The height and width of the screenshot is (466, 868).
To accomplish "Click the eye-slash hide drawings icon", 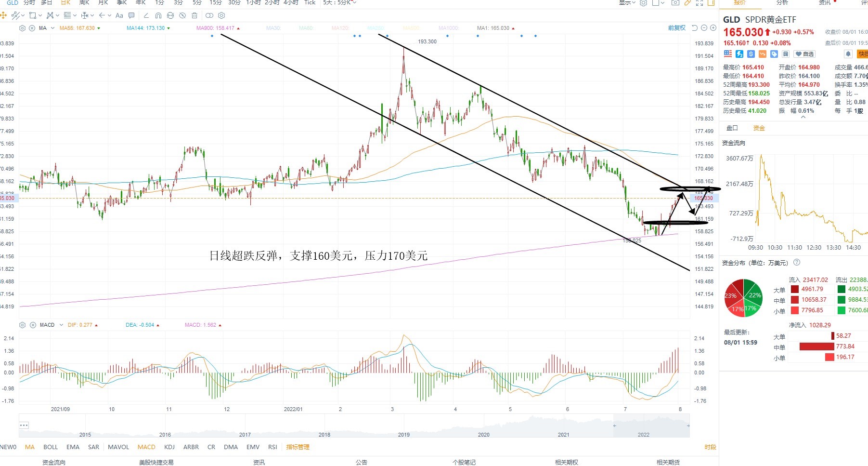I will 182,15.
